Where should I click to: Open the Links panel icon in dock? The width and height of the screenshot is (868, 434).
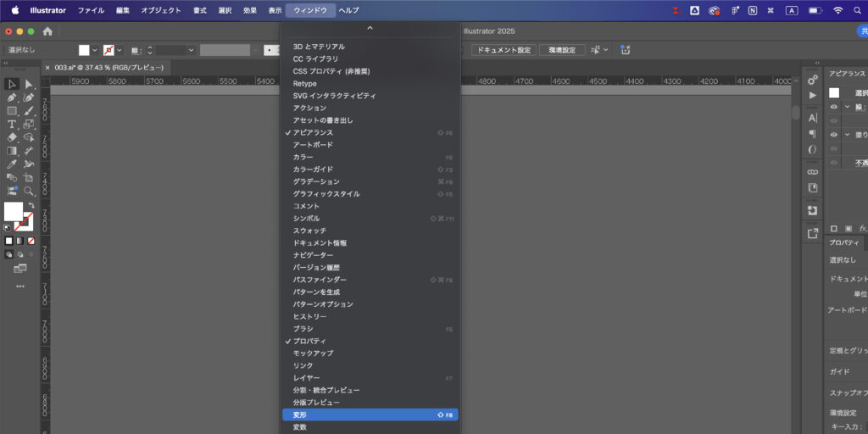click(x=813, y=172)
